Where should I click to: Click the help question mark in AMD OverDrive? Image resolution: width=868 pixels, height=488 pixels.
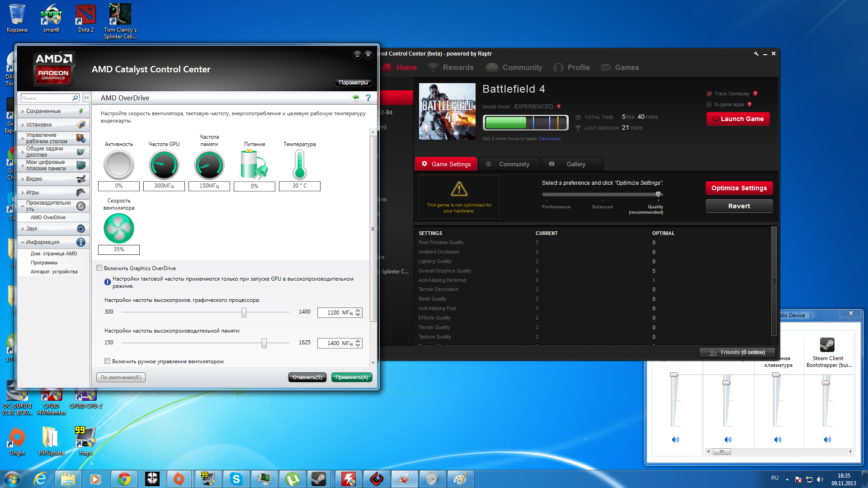368,98
